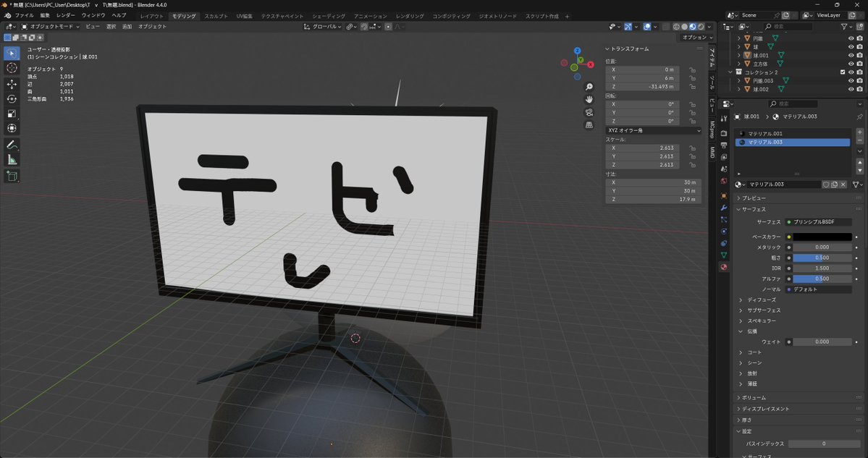Image resolution: width=868 pixels, height=458 pixels.
Task: Click the red X axis gizmo ball
Action: (x=591, y=64)
